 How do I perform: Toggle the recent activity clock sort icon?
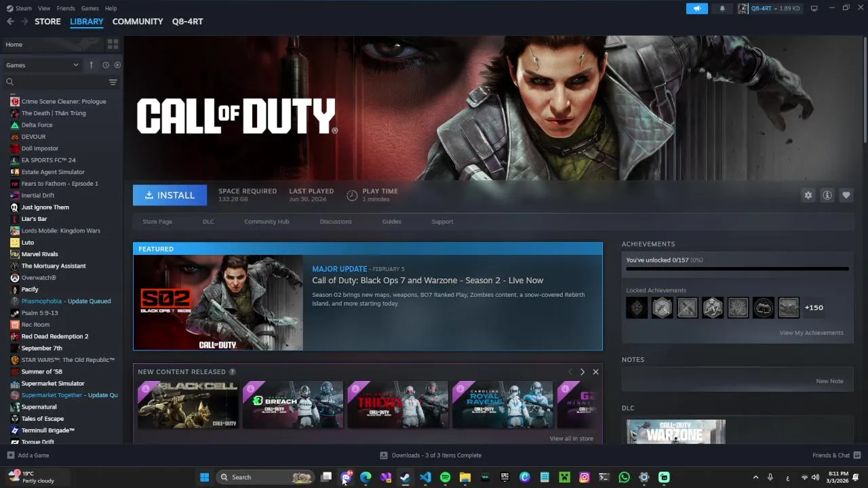click(x=106, y=65)
